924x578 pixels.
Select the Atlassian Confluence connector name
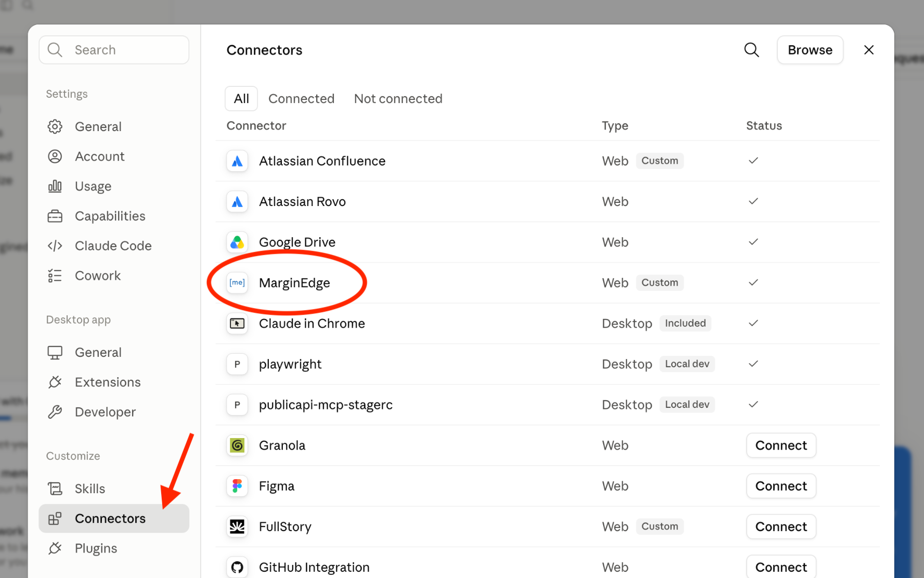coord(322,161)
